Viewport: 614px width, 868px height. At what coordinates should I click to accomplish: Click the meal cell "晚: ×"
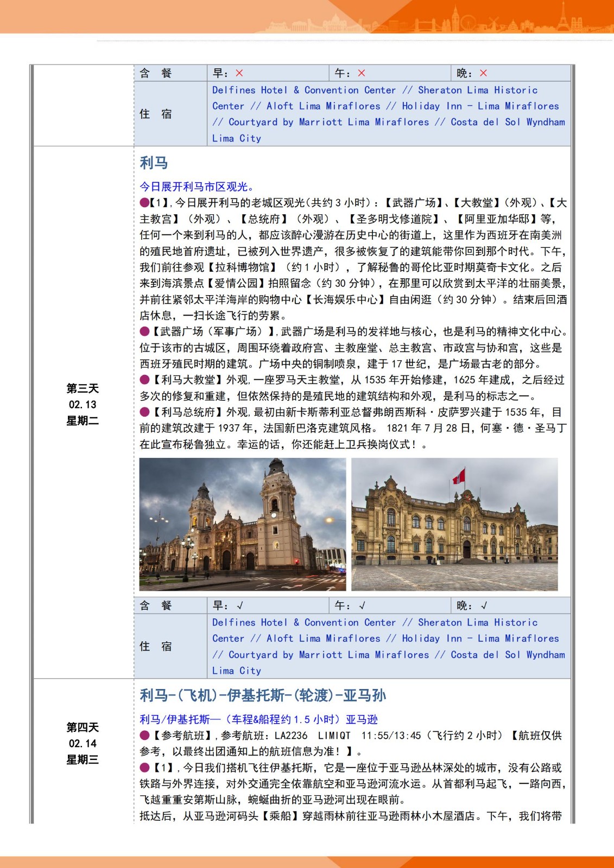pyautogui.click(x=511, y=73)
